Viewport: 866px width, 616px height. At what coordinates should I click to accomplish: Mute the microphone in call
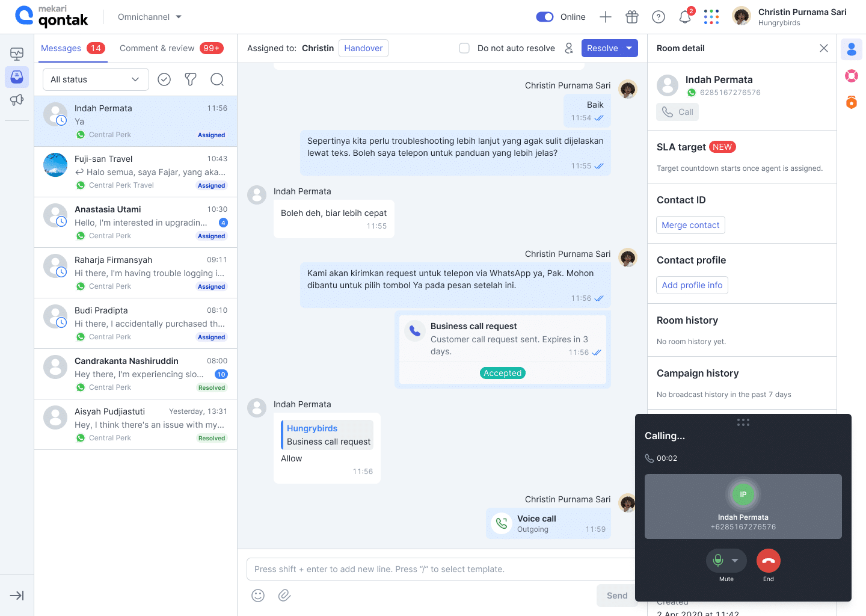click(718, 561)
